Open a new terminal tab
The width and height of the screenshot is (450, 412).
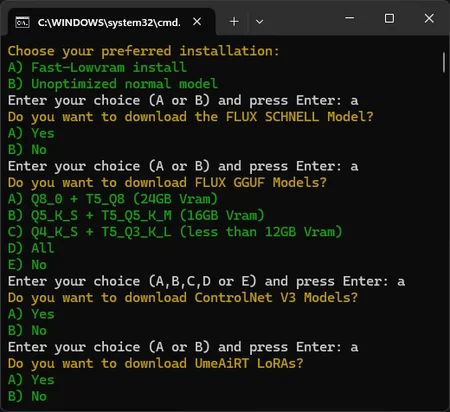234,22
